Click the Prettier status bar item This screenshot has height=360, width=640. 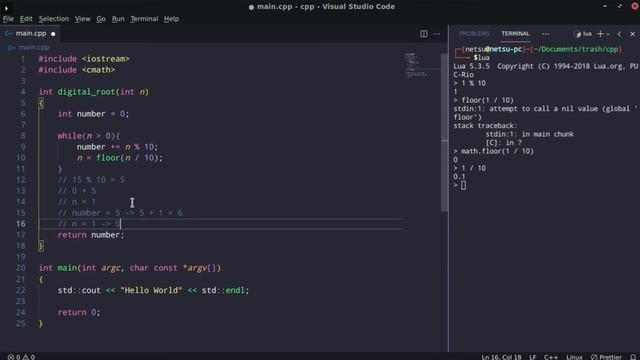[x=606, y=357]
